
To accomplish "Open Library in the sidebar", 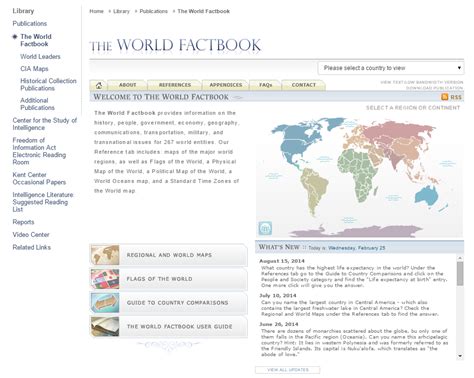I will [x=23, y=11].
